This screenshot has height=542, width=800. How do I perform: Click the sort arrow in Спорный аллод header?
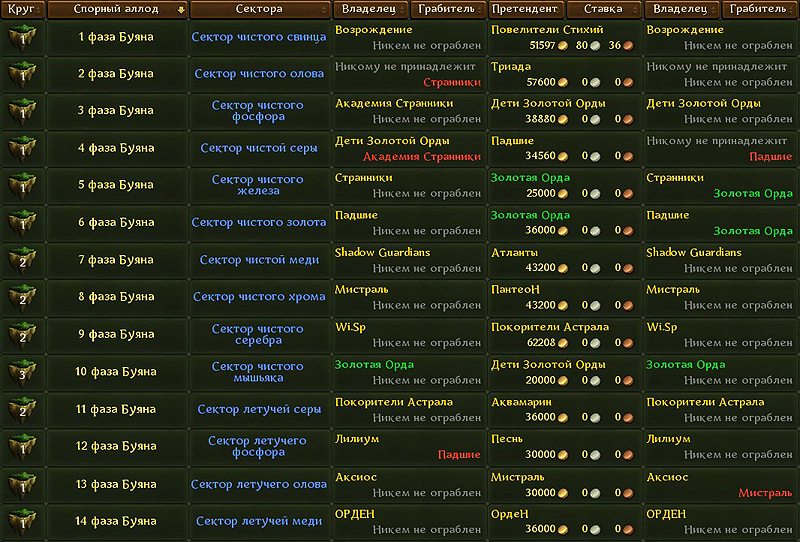(180, 10)
